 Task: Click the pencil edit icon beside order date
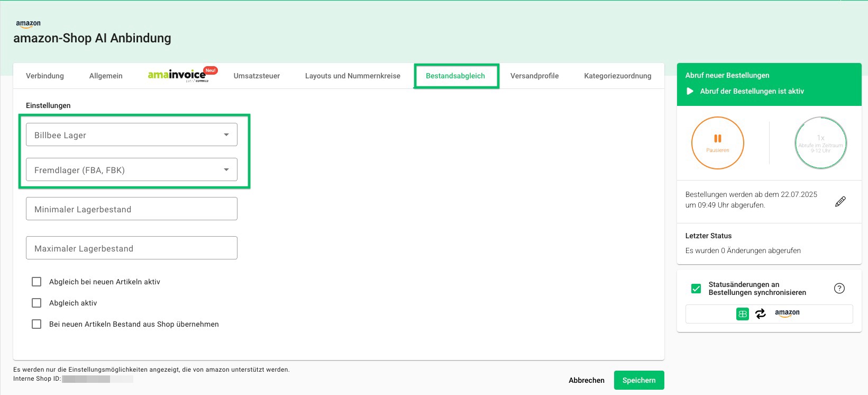(x=840, y=201)
